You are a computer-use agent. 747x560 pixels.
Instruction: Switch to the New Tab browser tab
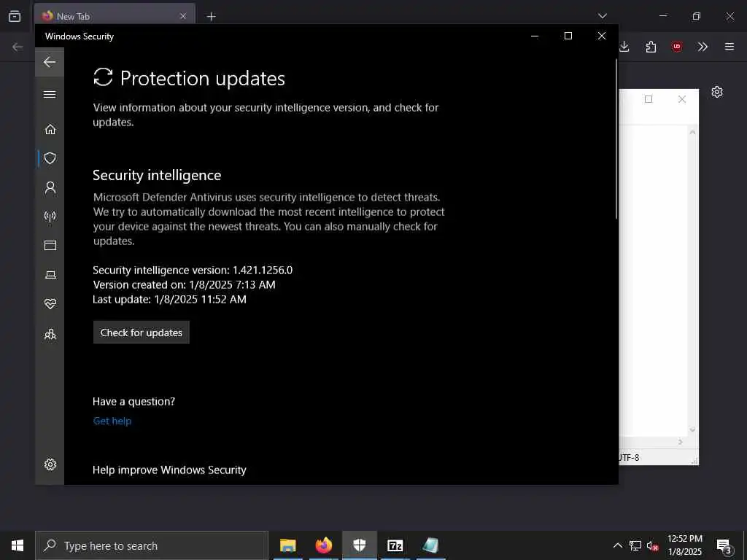(x=115, y=16)
